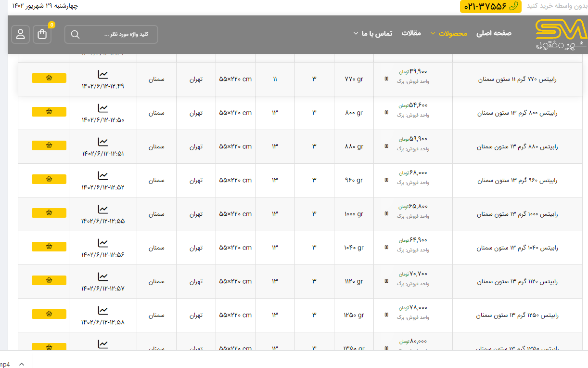The width and height of the screenshot is (588, 368).
Task: Open the user account icon in header
Action: coord(21,34)
